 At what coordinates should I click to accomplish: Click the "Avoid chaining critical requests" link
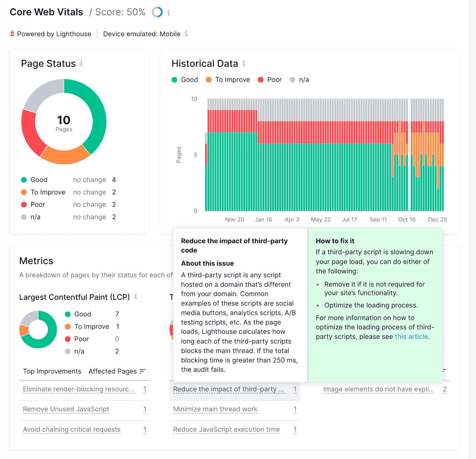click(x=71, y=430)
